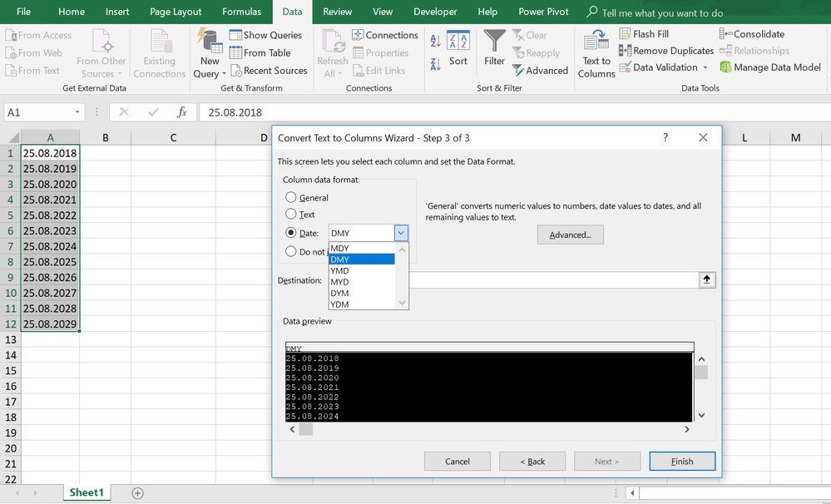Select the General radio button
This screenshot has height=504, width=831.
coord(291,198)
